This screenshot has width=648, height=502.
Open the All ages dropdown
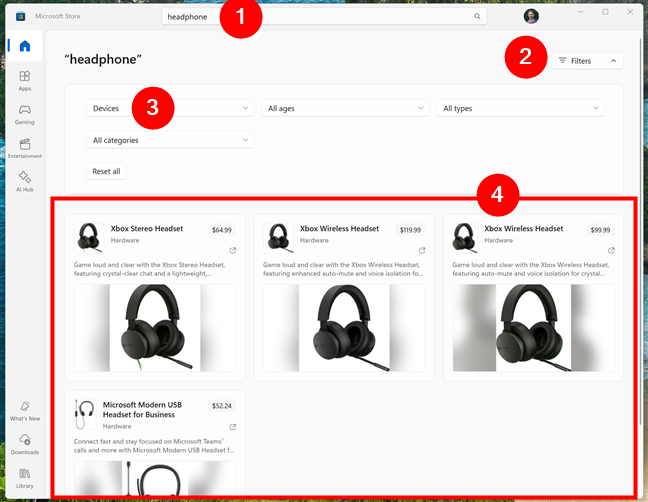point(345,108)
